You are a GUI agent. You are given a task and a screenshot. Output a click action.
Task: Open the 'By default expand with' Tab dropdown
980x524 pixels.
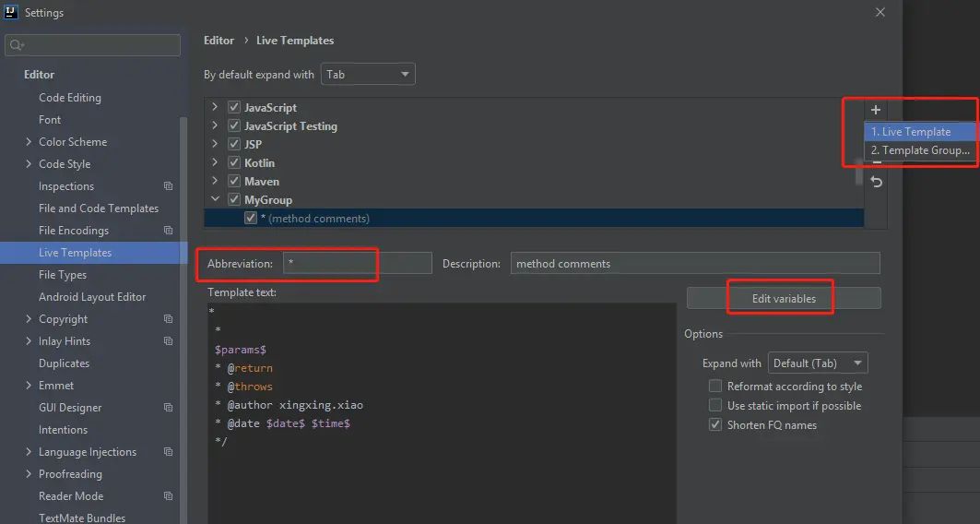pos(368,75)
